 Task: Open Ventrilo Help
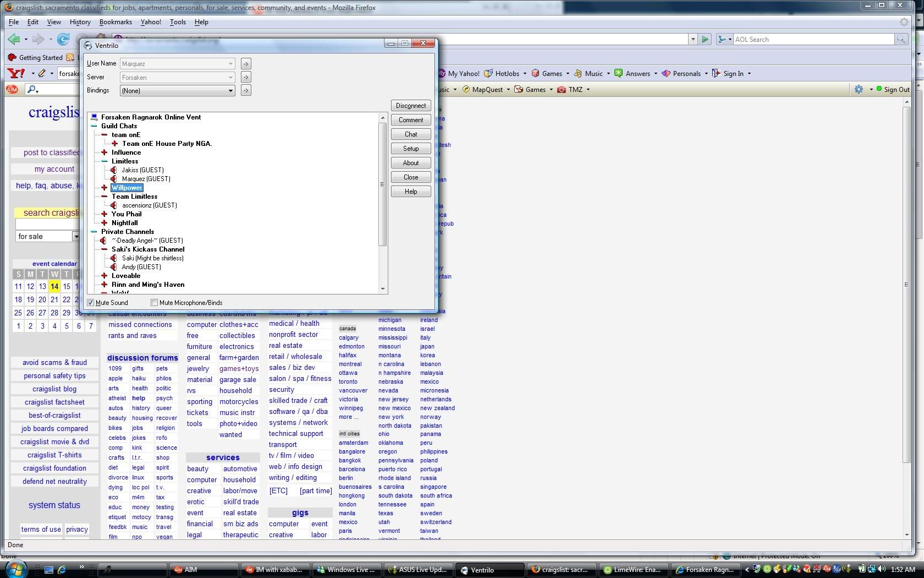point(411,192)
